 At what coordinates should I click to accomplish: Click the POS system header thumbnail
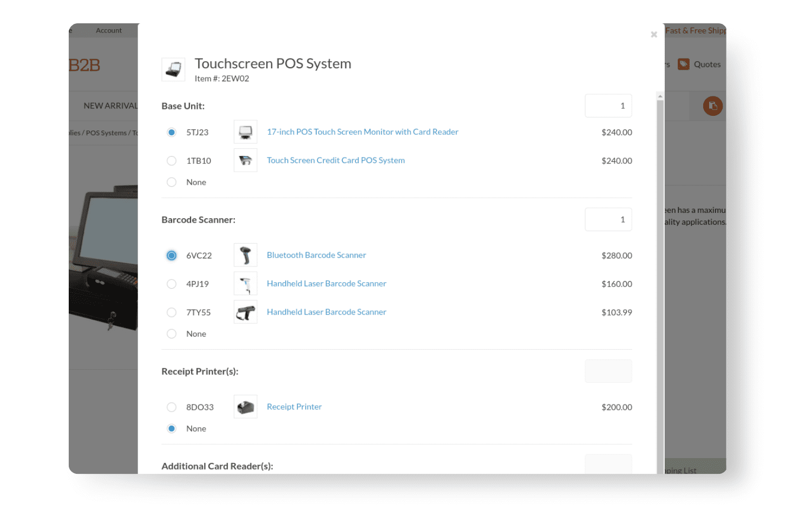173,70
